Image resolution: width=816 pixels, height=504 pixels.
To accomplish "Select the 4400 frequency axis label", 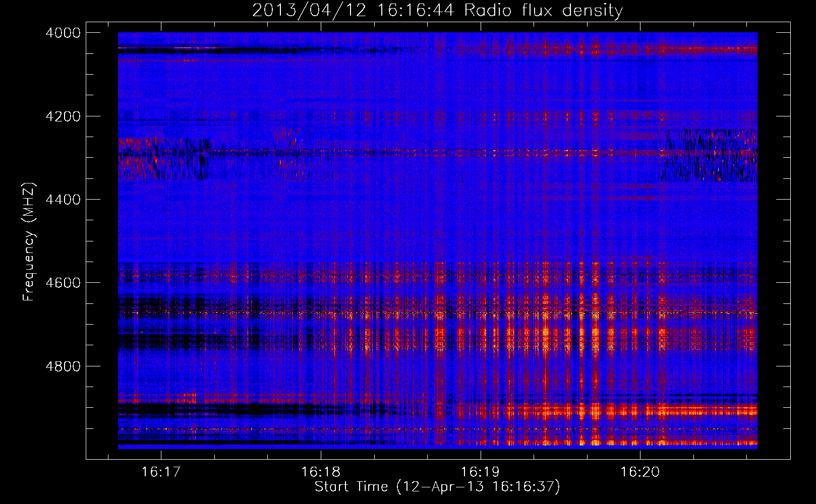I will pyautogui.click(x=63, y=200).
